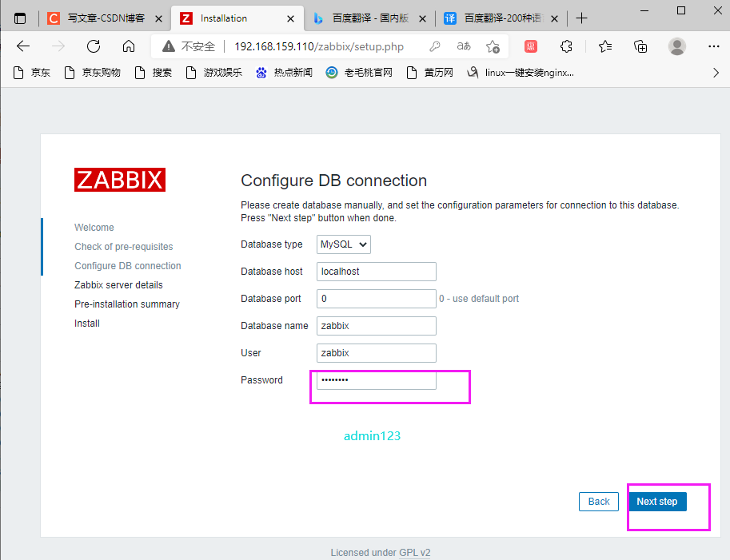
Task: Open the 老毛桃官网 bookmark
Action: [x=359, y=73]
